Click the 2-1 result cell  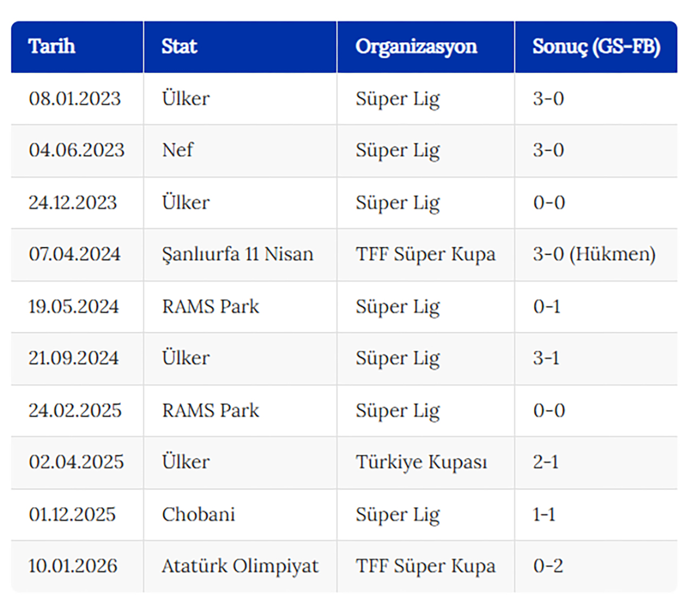coord(545,462)
